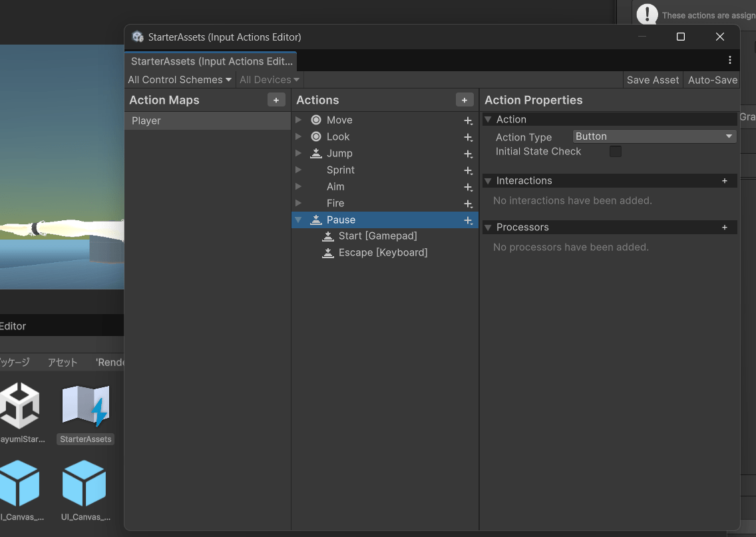Screen dimensions: 756x537
Task: Add a new processor with plus icon
Action: (725, 228)
